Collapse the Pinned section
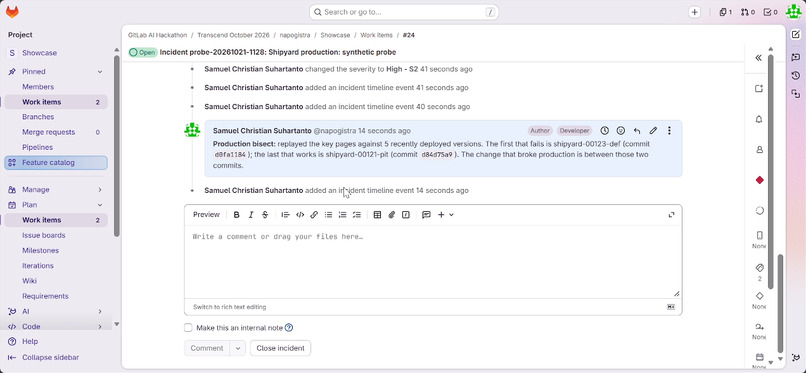The image size is (806, 373). pos(100,71)
